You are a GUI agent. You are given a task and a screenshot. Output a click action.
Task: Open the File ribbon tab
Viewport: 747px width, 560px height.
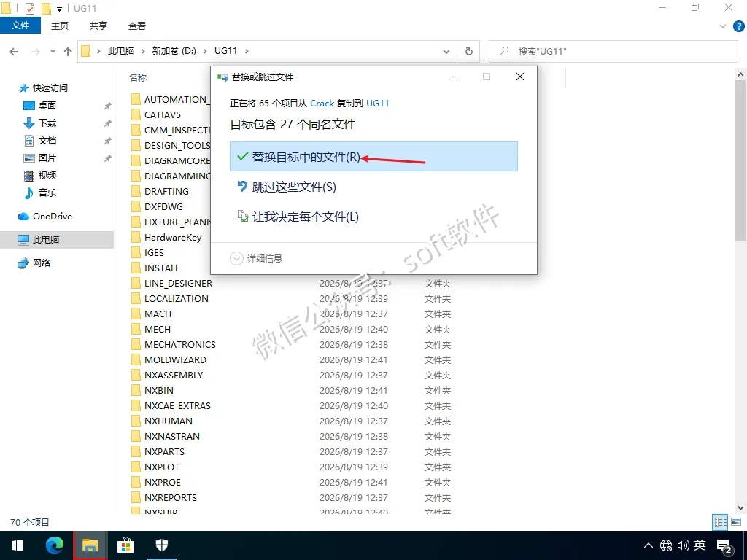[20, 26]
